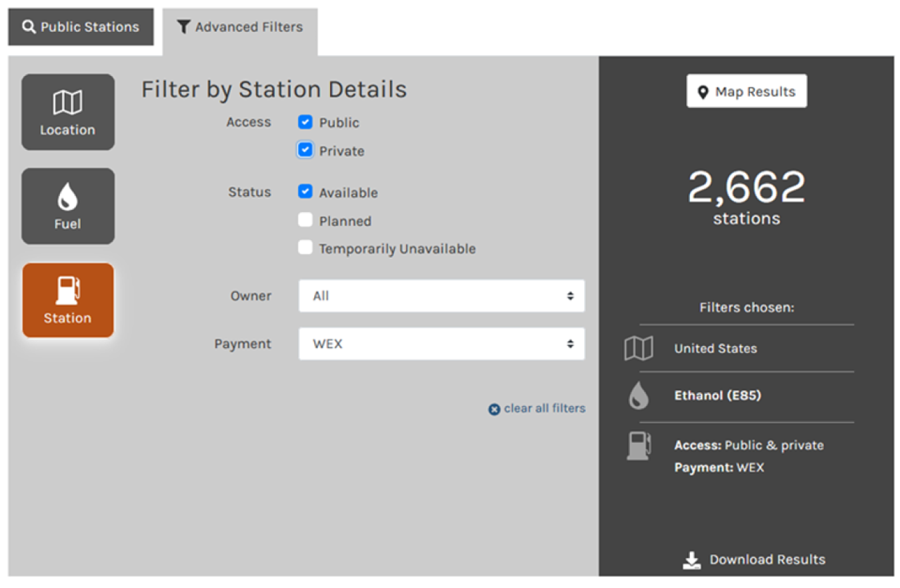Screen dimensions: 900x588
Task: Click the Payment: WEX summary text
Action: tap(719, 467)
